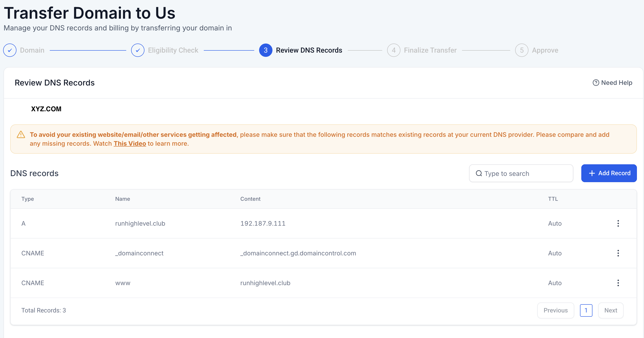Open the This Video link
Screen dimensions: 644x338
tap(130, 144)
